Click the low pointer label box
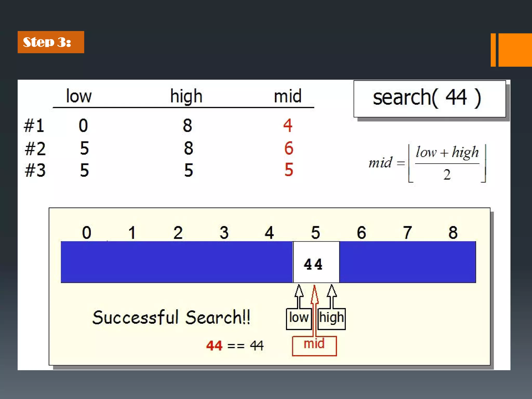 pyautogui.click(x=299, y=319)
